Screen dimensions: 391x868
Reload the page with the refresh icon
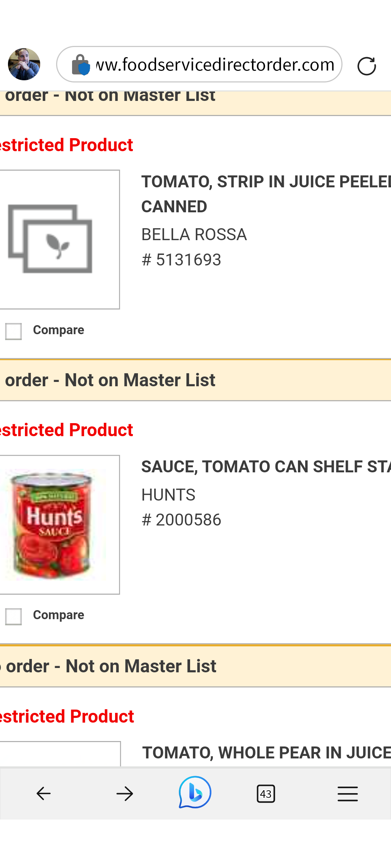coord(366,66)
